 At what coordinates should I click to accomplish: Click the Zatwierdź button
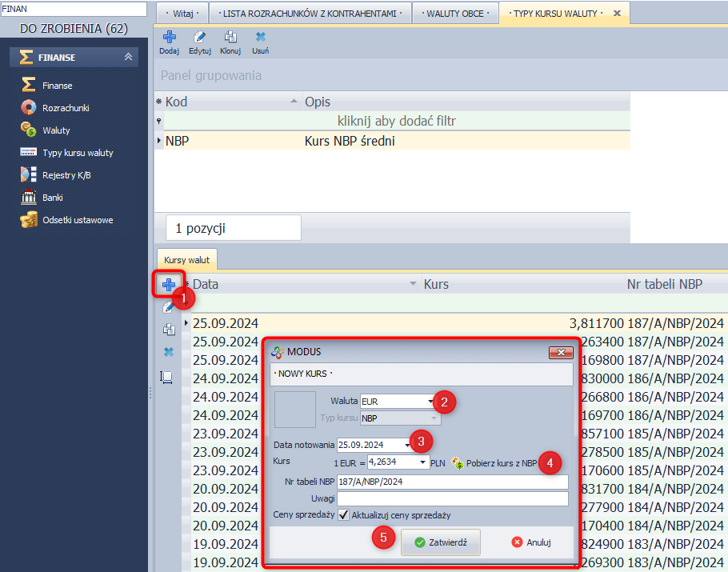pos(440,542)
